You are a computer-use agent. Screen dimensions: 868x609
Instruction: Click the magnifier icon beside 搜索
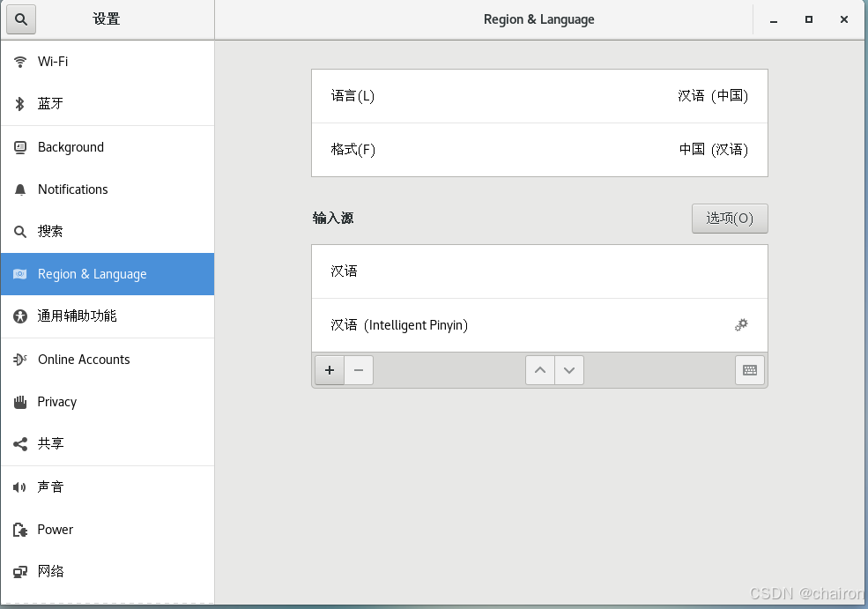coord(20,232)
